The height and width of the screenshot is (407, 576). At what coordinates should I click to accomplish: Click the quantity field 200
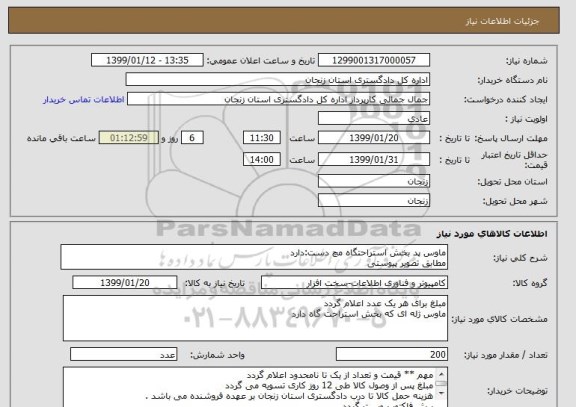(392, 354)
